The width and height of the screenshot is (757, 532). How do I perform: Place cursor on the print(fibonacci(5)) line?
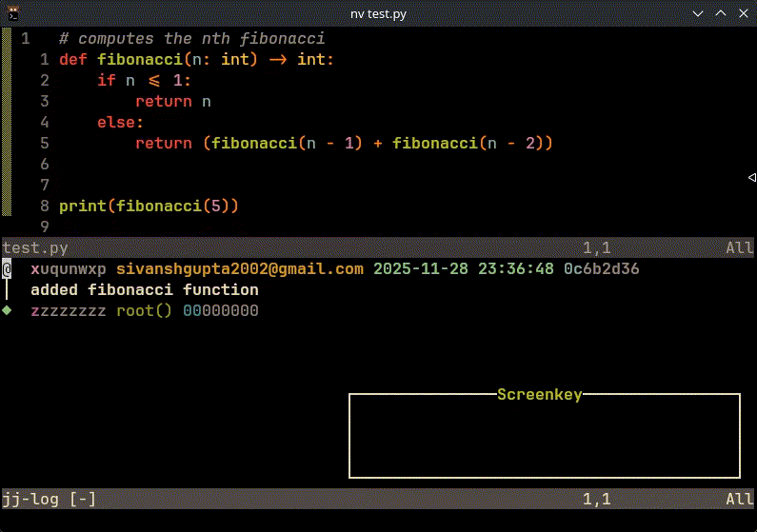(149, 206)
